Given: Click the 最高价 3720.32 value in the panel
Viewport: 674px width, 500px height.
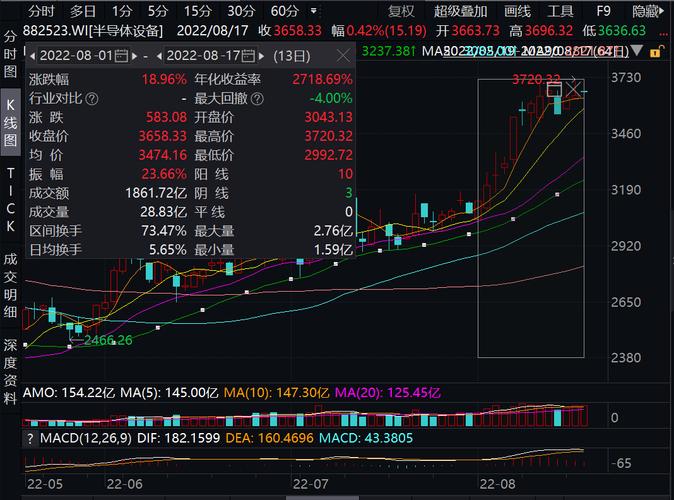Looking at the screenshot, I should [x=328, y=136].
